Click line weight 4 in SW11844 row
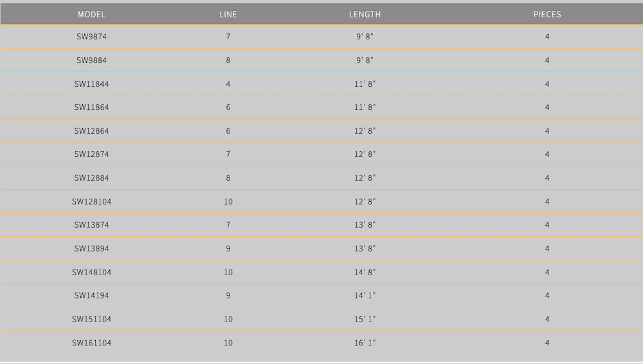Viewport: 643px width, 364px height. [228, 84]
